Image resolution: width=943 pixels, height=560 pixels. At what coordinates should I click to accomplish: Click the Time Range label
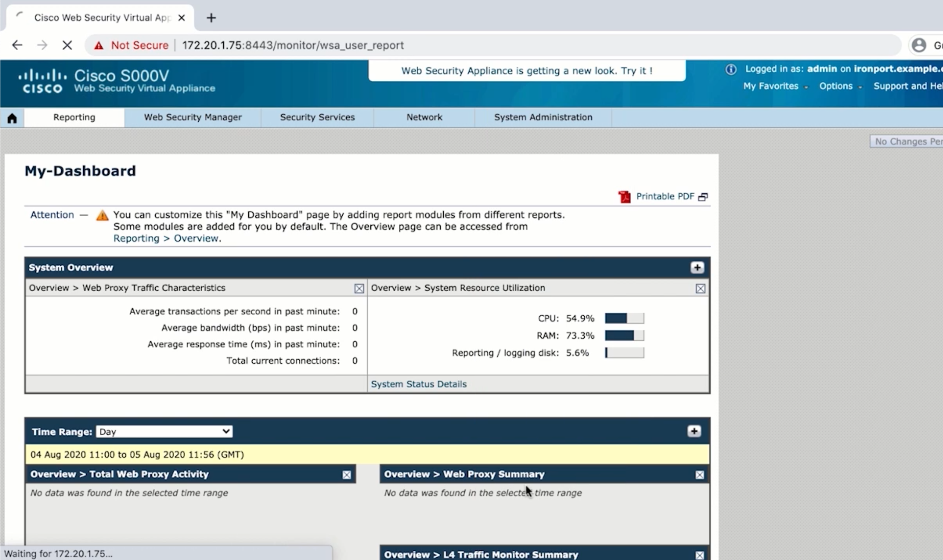click(62, 432)
